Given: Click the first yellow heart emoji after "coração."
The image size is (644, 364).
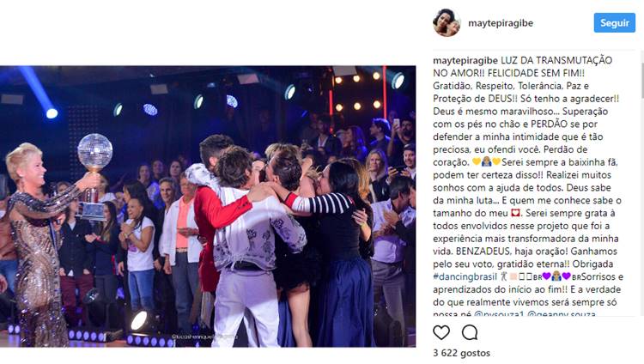Looking at the screenshot, I should pyautogui.click(x=477, y=162).
